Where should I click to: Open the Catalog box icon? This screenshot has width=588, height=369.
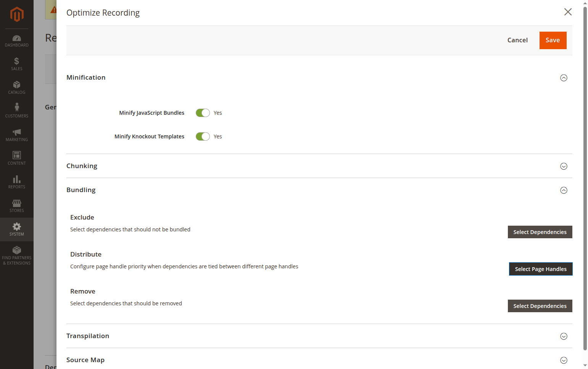click(x=17, y=85)
